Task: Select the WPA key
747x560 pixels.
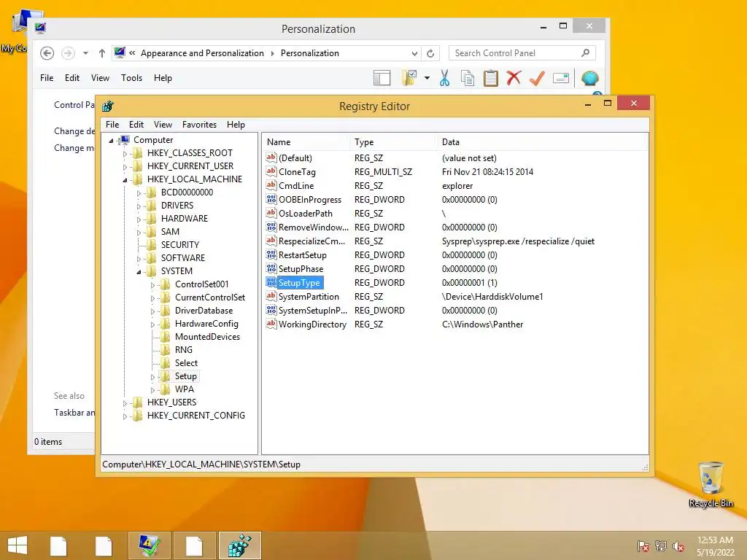Action: [185, 389]
